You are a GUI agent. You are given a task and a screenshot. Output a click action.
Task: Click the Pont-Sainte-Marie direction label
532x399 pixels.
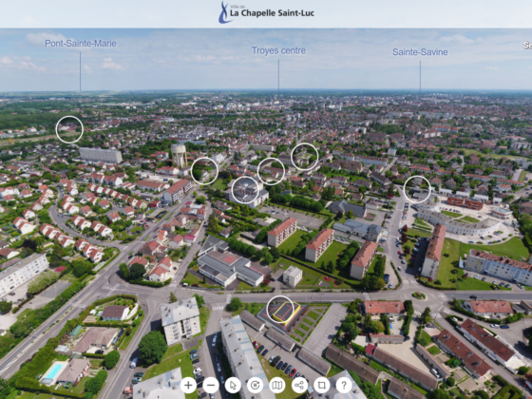point(81,44)
